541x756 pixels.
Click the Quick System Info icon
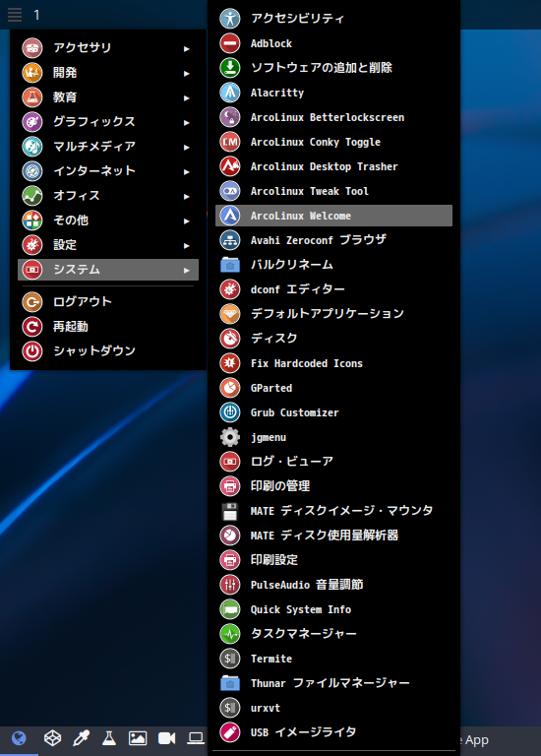tap(230, 609)
